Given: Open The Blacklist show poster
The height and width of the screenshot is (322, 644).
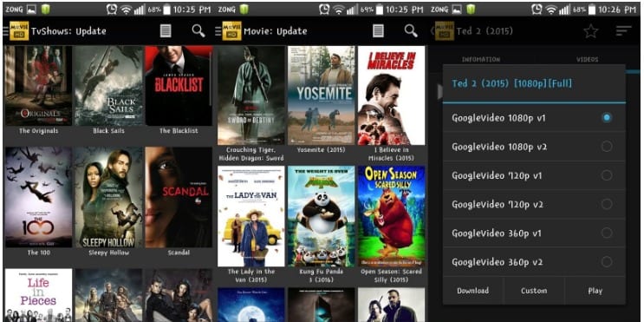Looking at the screenshot, I should (179, 86).
